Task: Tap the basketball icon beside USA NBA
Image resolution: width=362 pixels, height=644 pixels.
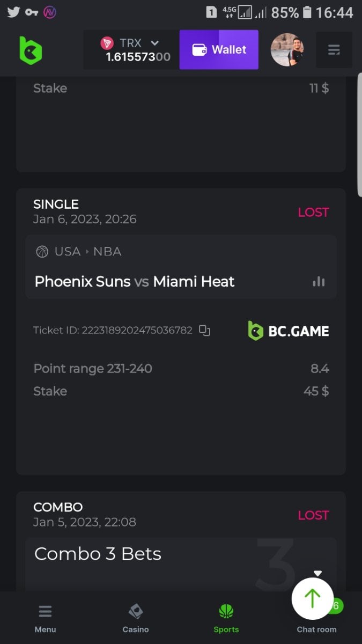Action: [x=42, y=252]
